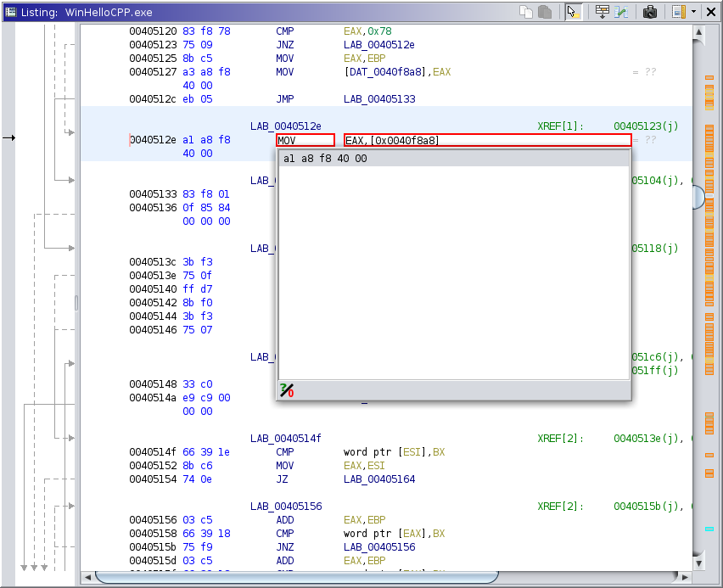Screen dimensions: 723x588
Task: Select the 'a1 a8 f8 40 00' suggestion
Action: (325, 159)
